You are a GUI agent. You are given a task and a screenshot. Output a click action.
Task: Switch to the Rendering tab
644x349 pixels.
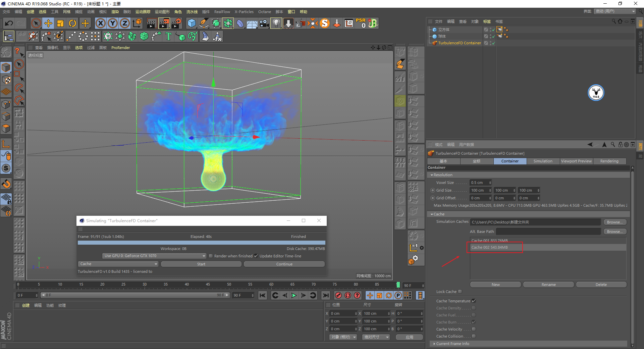pos(609,161)
